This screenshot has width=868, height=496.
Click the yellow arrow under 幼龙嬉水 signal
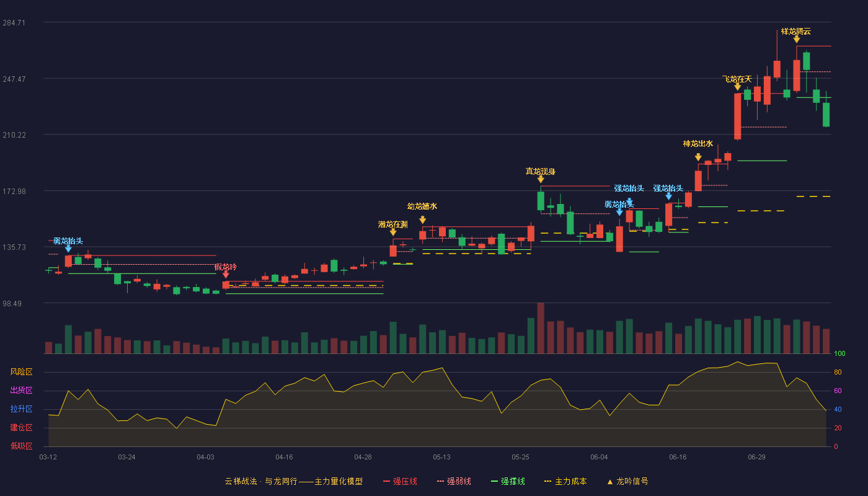[422, 219]
